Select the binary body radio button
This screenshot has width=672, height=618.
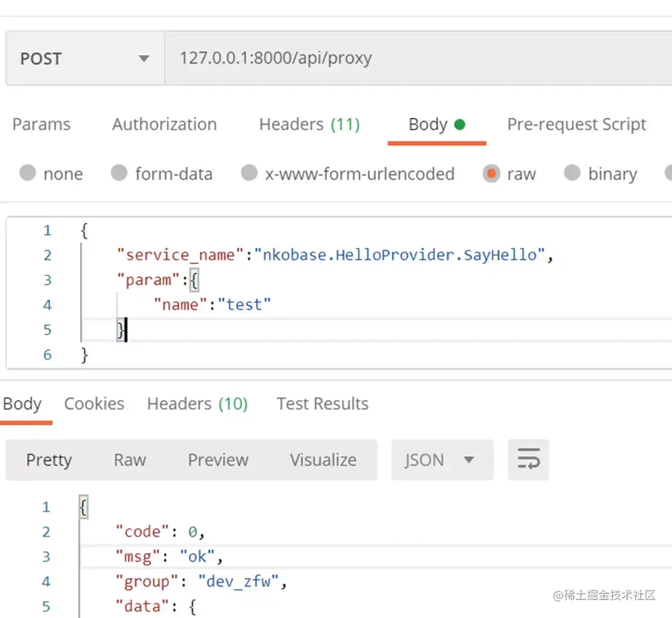pos(572,173)
